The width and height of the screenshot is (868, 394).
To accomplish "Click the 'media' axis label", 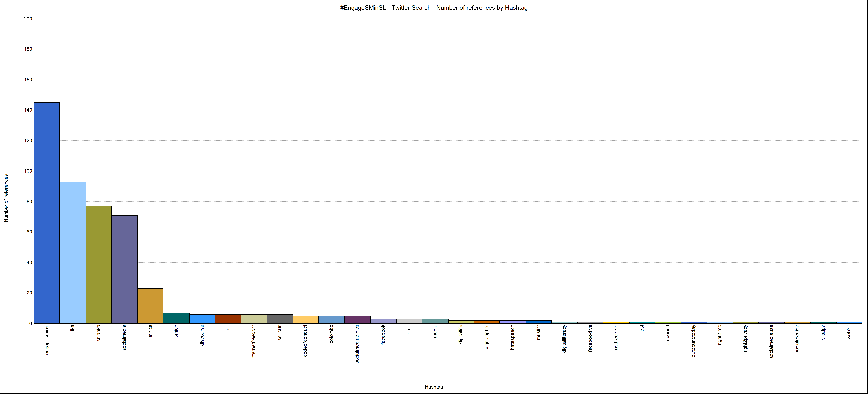I will pos(435,331).
